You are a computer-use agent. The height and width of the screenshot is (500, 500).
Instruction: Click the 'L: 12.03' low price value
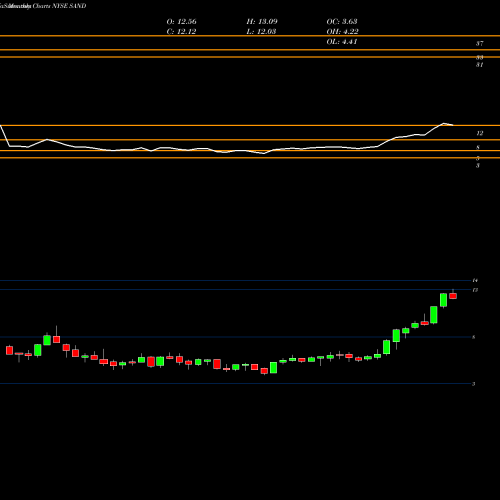tap(261, 32)
